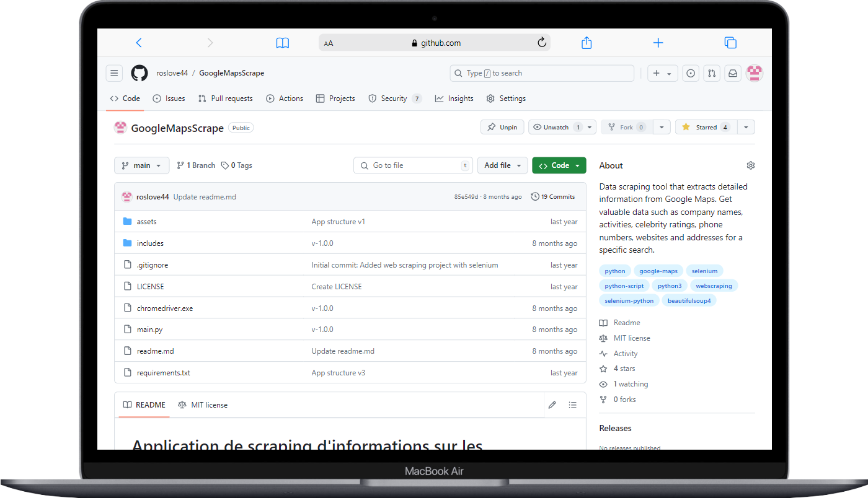Click the python topic tag
The image size is (868, 498).
click(615, 271)
